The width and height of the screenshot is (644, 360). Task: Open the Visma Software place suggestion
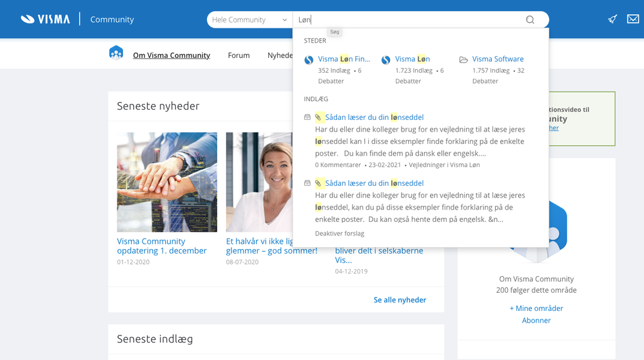[498, 59]
